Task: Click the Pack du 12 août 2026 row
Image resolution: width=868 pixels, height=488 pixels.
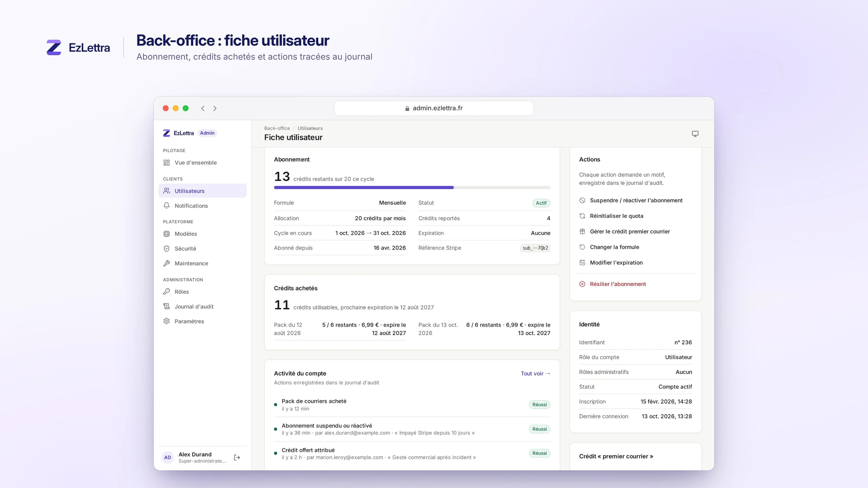Action: [340, 329]
